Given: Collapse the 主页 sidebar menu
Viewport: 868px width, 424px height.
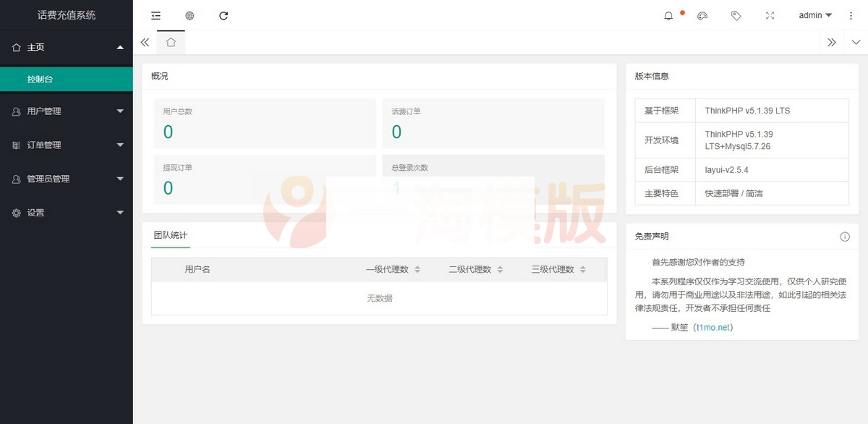Looking at the screenshot, I should pos(66,47).
